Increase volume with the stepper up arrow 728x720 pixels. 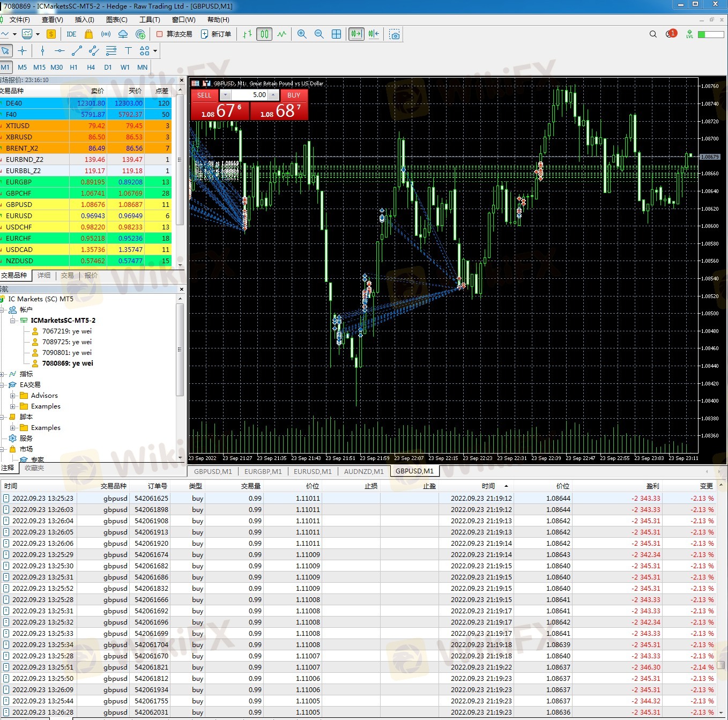273,95
